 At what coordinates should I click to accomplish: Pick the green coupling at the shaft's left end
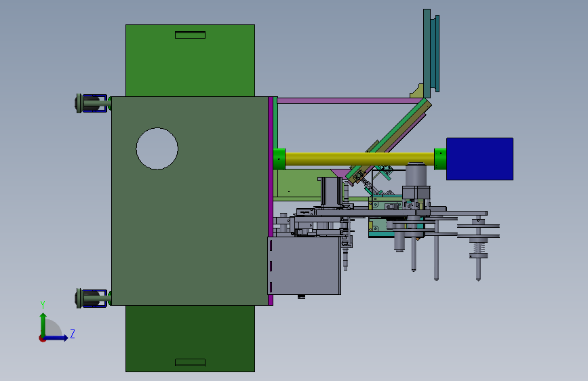coord(279,159)
